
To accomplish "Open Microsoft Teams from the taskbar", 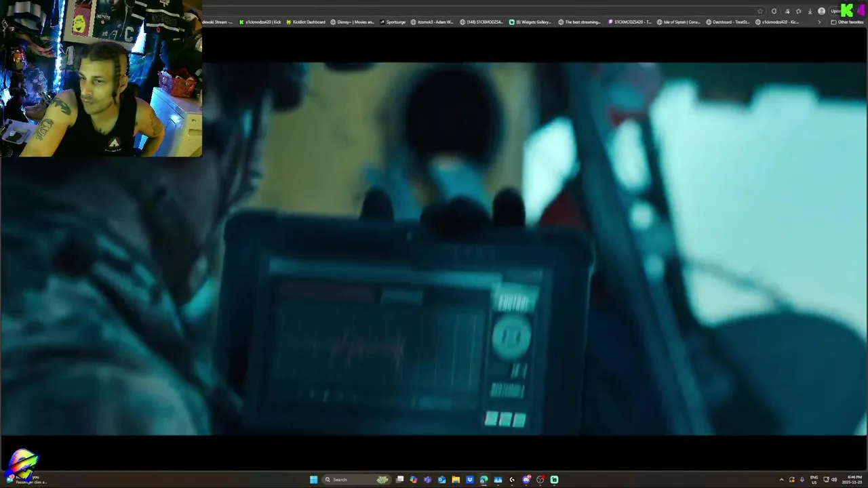I will pyautogui.click(x=427, y=479).
